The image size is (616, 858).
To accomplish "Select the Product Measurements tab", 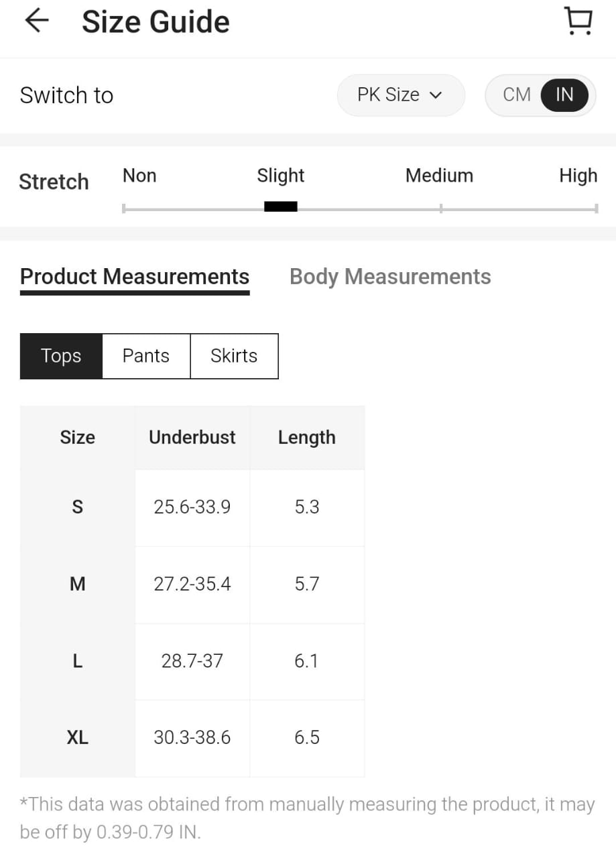I will (x=135, y=277).
